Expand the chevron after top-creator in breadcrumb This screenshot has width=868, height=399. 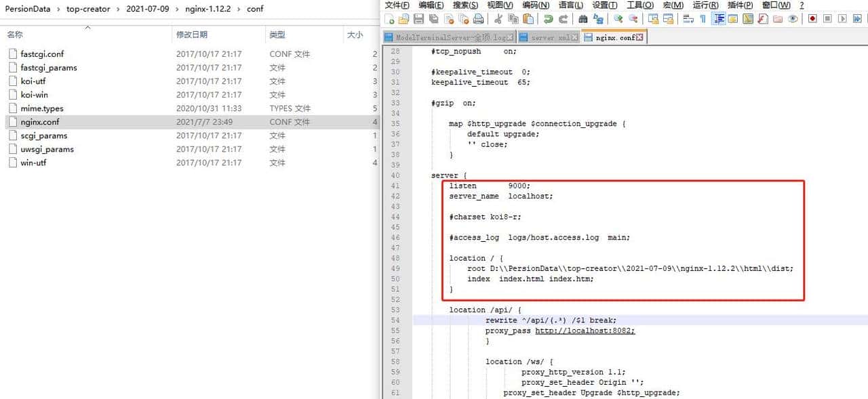(x=117, y=9)
